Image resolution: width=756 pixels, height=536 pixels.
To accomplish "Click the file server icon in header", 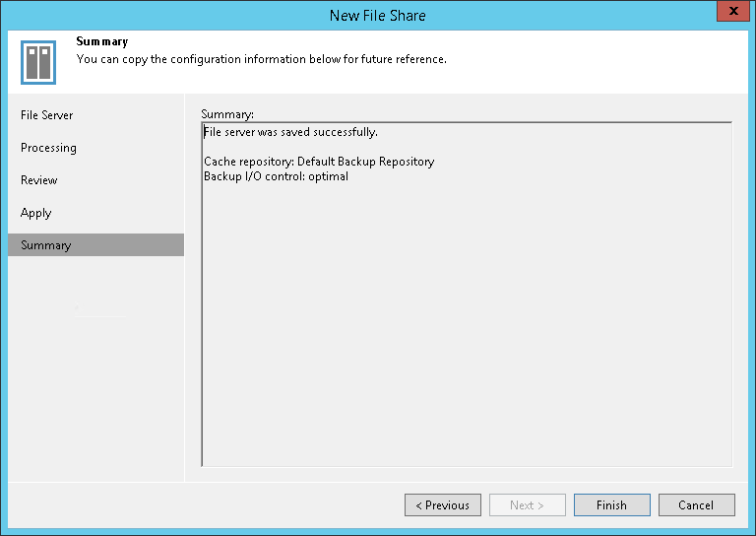I will tap(38, 62).
